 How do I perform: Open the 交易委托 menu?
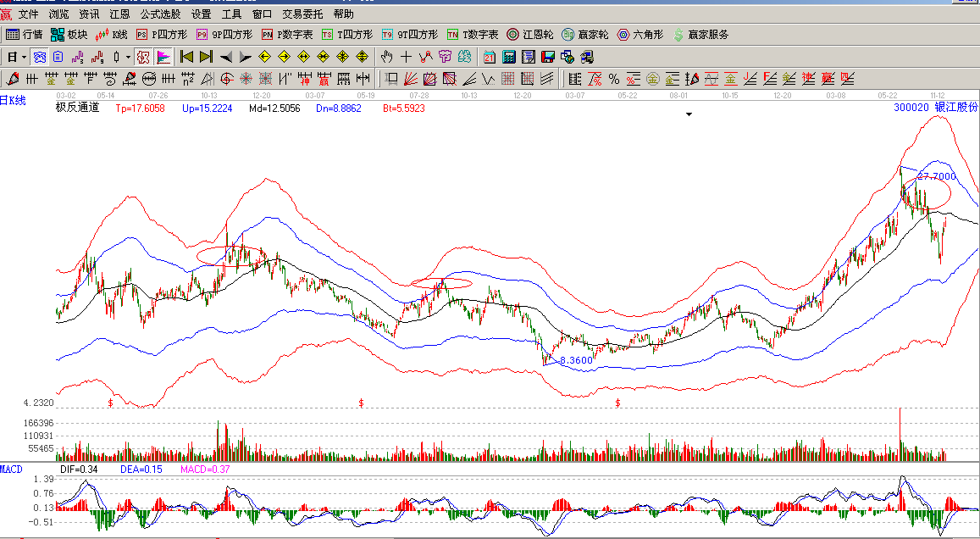click(x=303, y=14)
